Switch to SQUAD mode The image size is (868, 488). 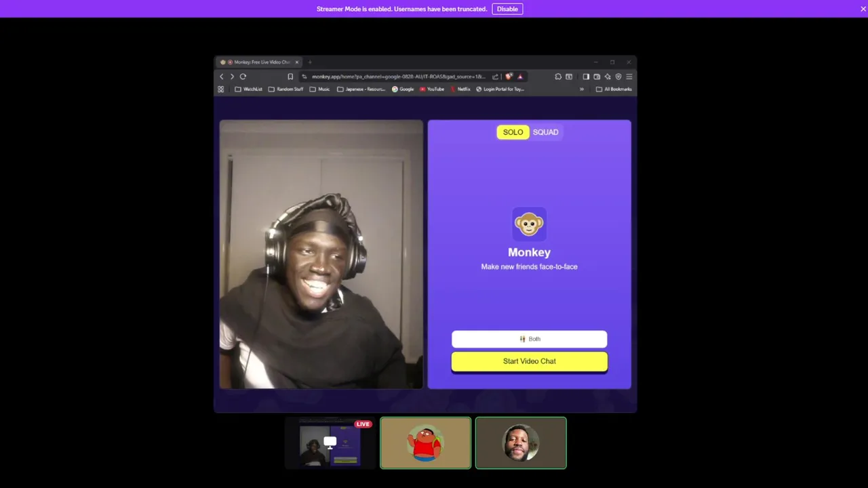pos(546,132)
